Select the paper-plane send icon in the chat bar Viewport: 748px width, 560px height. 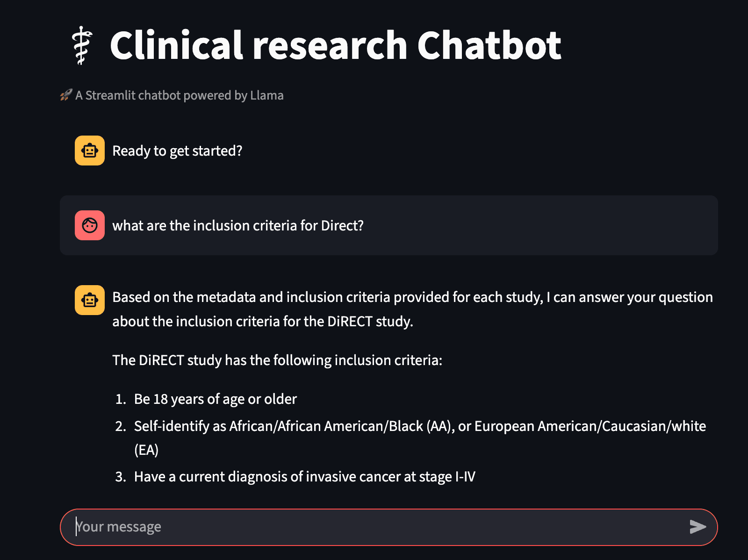(x=697, y=527)
